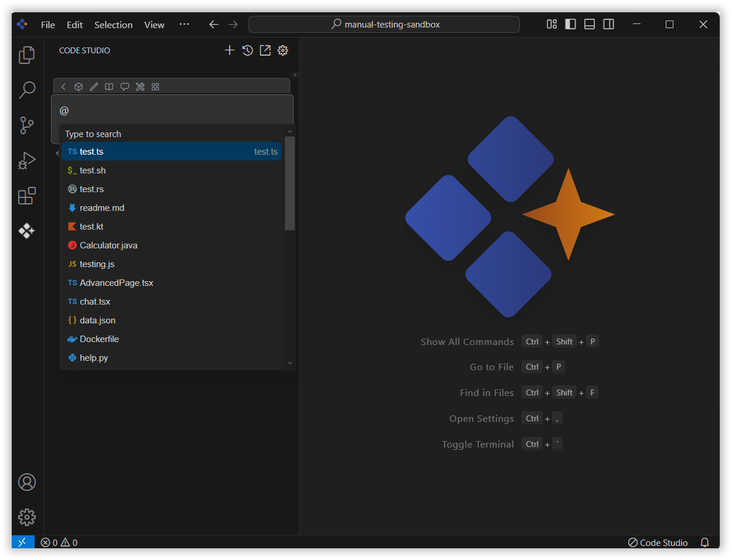Expand the overflow menu ellipsis
This screenshot has width=732, height=560.
[184, 25]
